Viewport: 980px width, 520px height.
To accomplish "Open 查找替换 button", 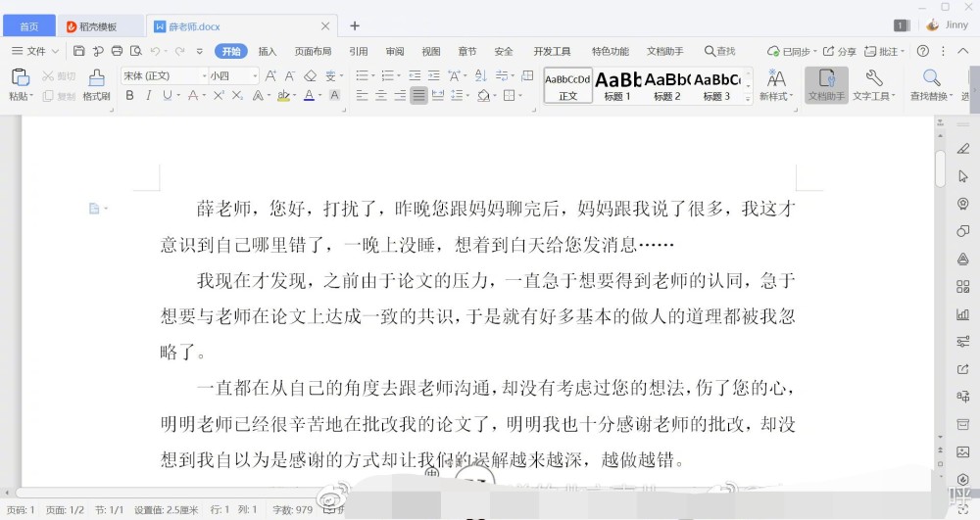I will point(931,84).
